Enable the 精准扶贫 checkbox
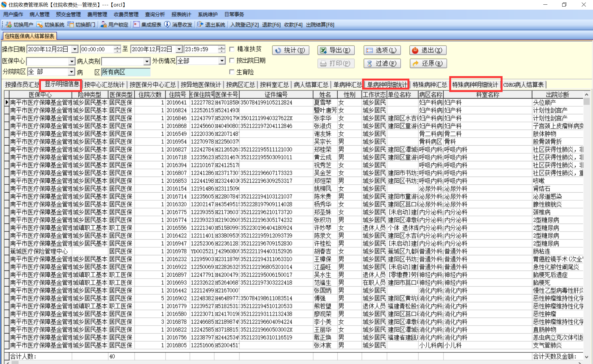Image resolution: width=593 pixels, height=364 pixels. (232, 49)
